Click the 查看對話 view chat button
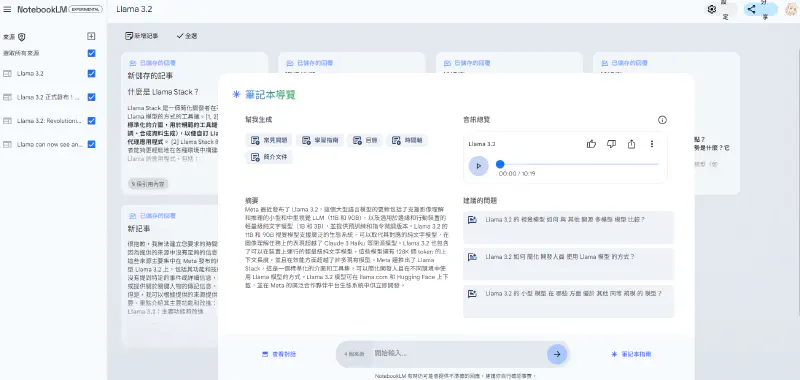 [279, 354]
